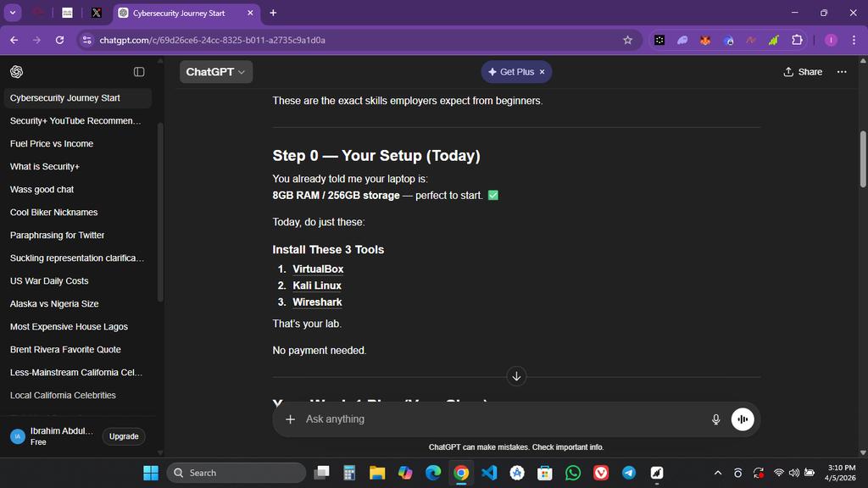Start dictation with the microphone icon
The width and height of the screenshot is (868, 488).
click(x=715, y=419)
